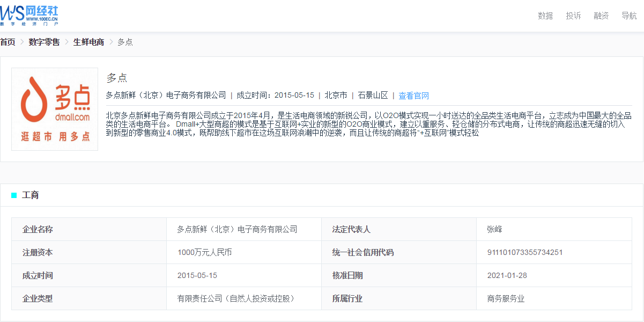
Task: Open 数字零售 breadcrumb link
Action: click(x=44, y=42)
